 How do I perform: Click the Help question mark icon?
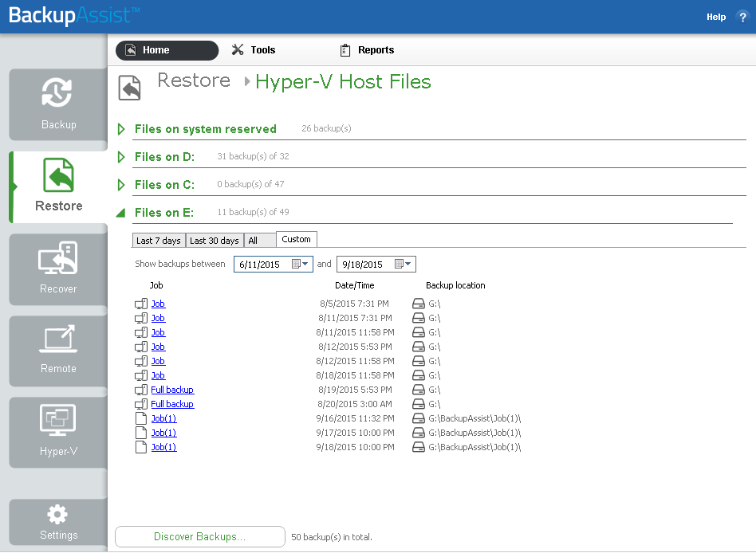(x=742, y=17)
